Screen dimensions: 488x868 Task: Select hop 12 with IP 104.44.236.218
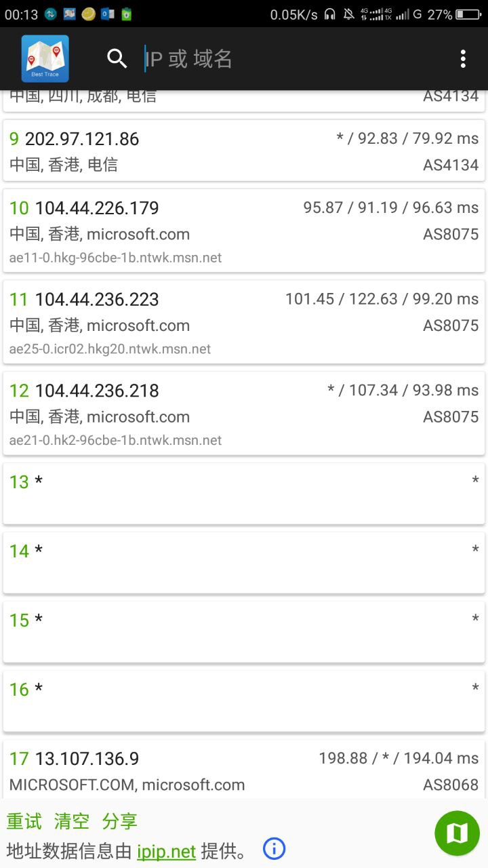(x=244, y=414)
